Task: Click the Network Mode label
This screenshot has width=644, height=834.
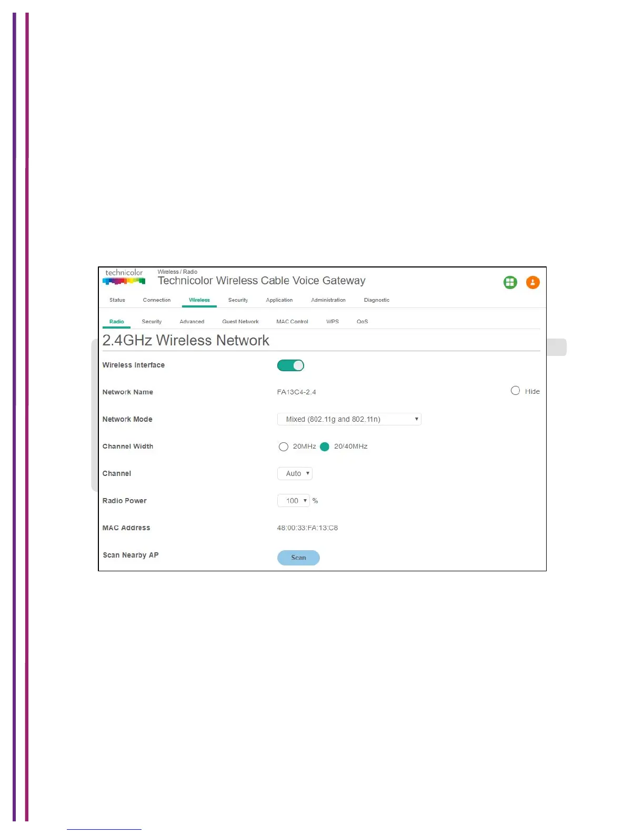Action: point(127,420)
